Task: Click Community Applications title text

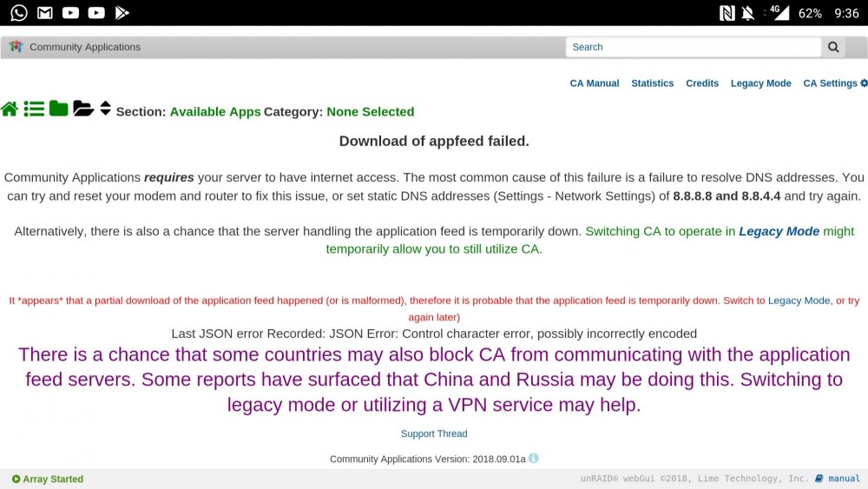Action: click(x=85, y=47)
